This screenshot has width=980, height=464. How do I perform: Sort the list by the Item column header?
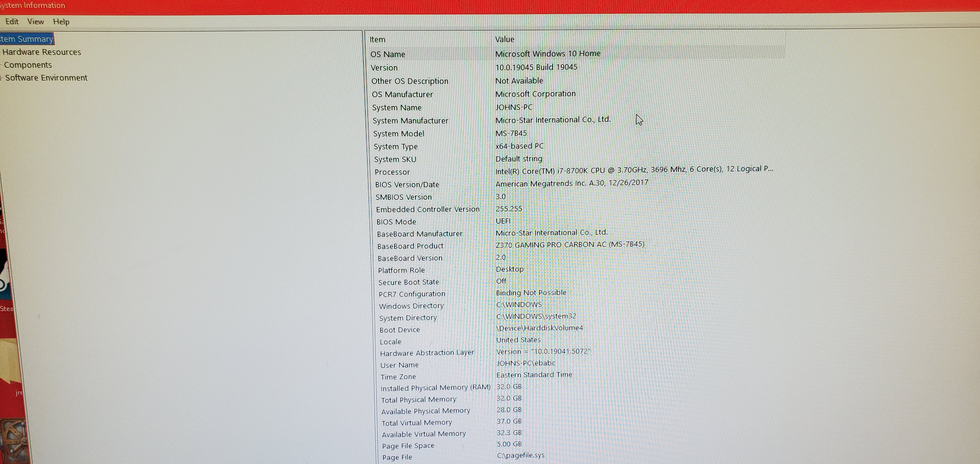pos(377,39)
